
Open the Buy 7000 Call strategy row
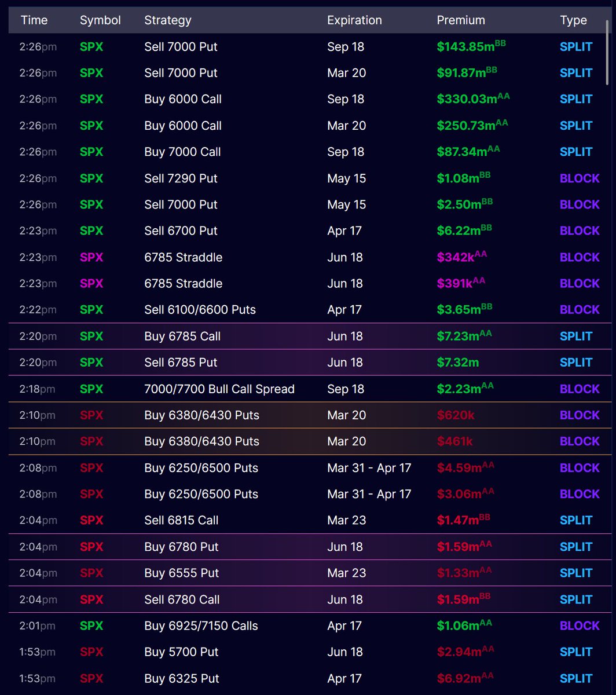pos(182,152)
